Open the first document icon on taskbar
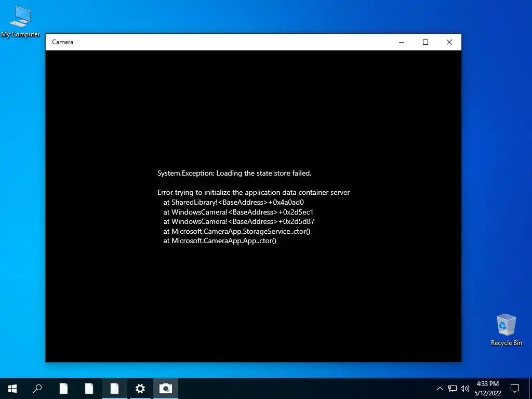532x399 pixels. (63, 389)
